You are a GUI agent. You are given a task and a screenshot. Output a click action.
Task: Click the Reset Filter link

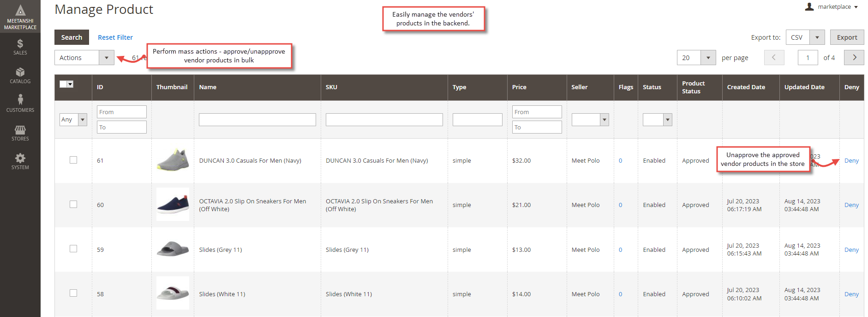tap(115, 37)
